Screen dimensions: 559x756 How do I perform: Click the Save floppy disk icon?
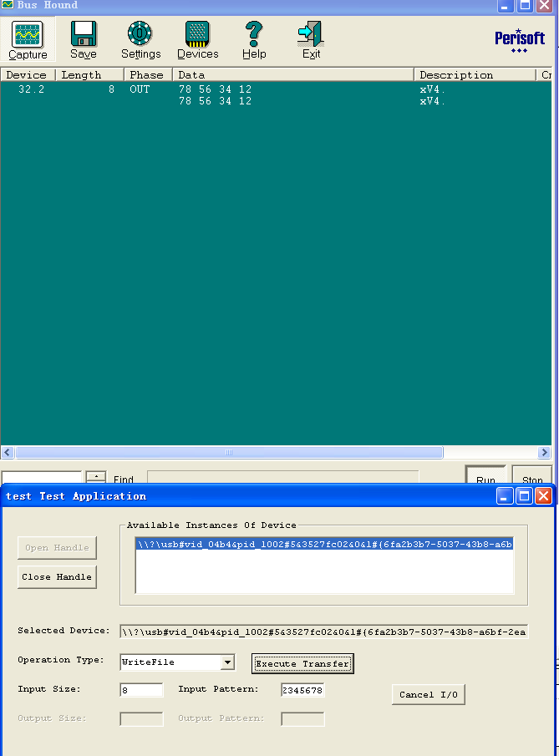(x=83, y=39)
